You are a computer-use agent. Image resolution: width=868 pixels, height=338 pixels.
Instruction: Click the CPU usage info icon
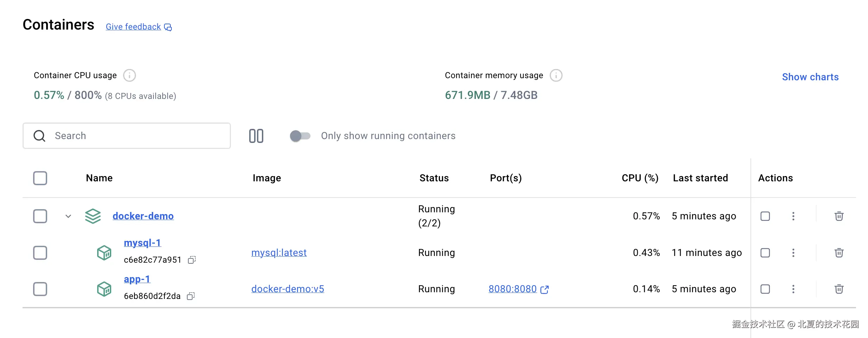click(x=130, y=75)
